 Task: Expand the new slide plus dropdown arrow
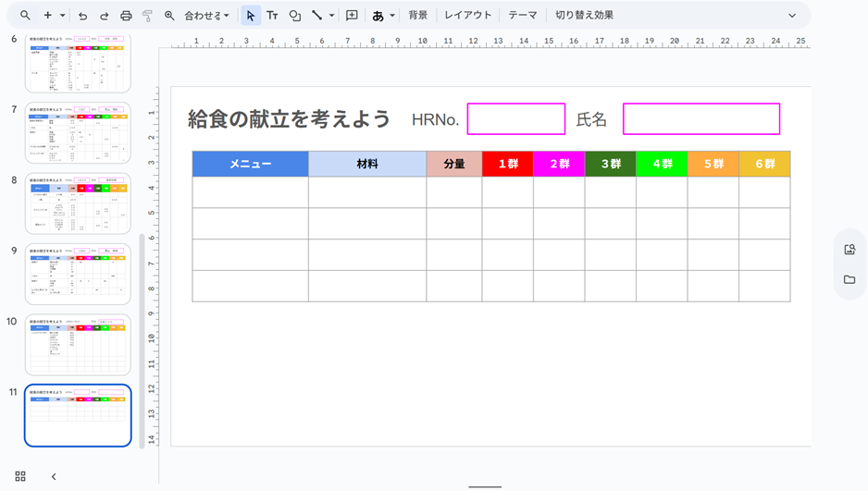click(x=63, y=16)
